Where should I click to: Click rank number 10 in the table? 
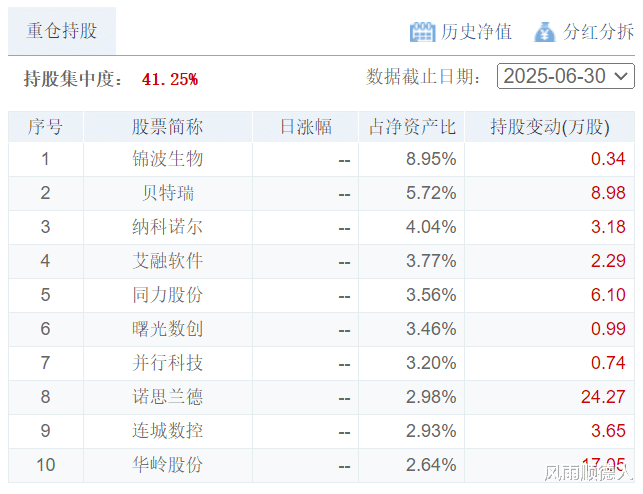click(x=46, y=465)
